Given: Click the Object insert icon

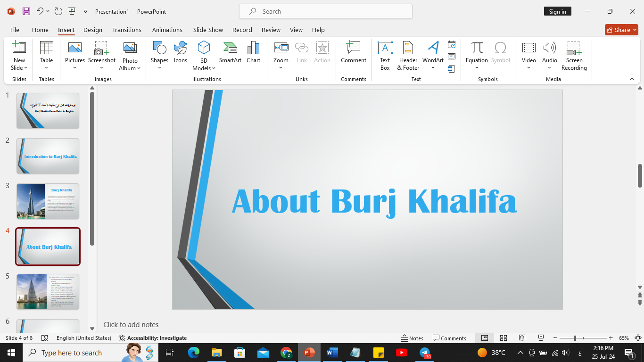Looking at the screenshot, I should (x=452, y=69).
